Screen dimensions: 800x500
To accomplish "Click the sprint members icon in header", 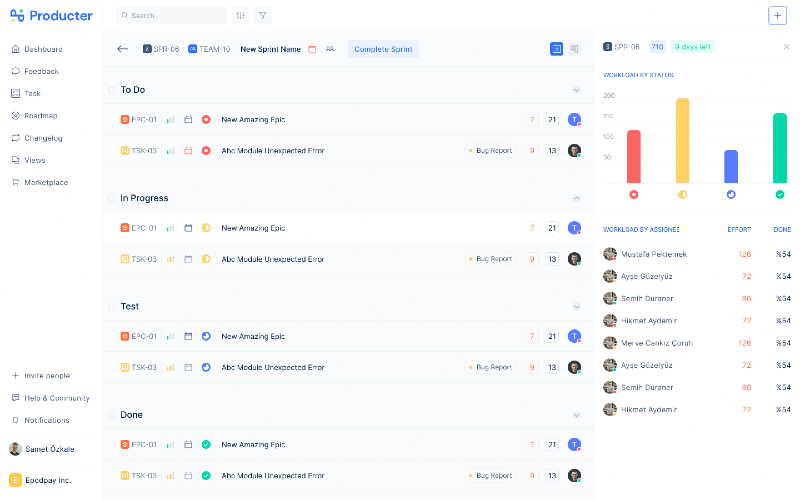I will (330, 49).
